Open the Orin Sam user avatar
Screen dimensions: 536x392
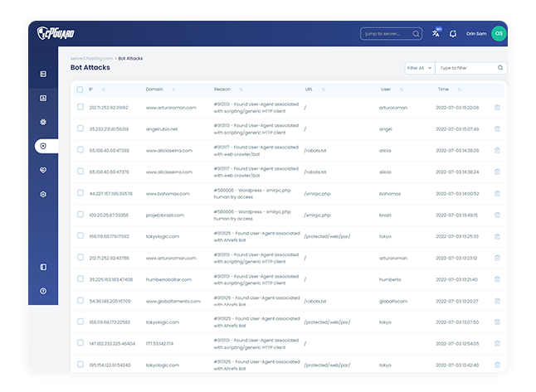click(498, 34)
